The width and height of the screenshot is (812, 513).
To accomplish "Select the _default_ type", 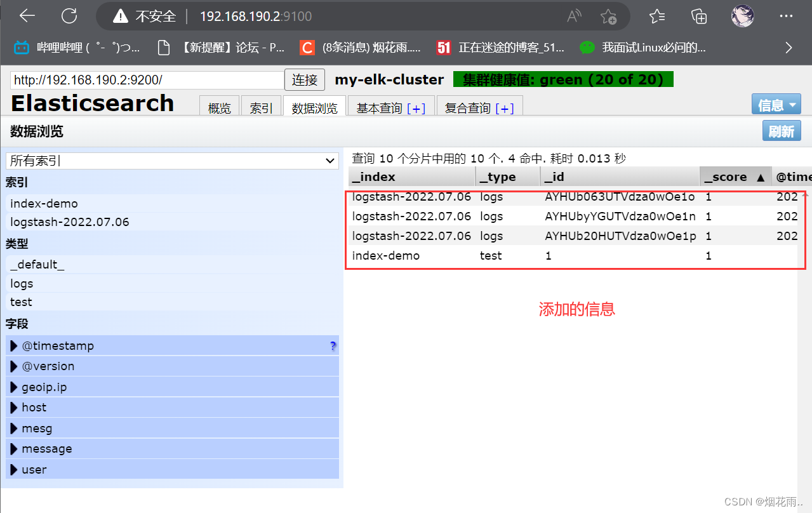I will pos(173,265).
